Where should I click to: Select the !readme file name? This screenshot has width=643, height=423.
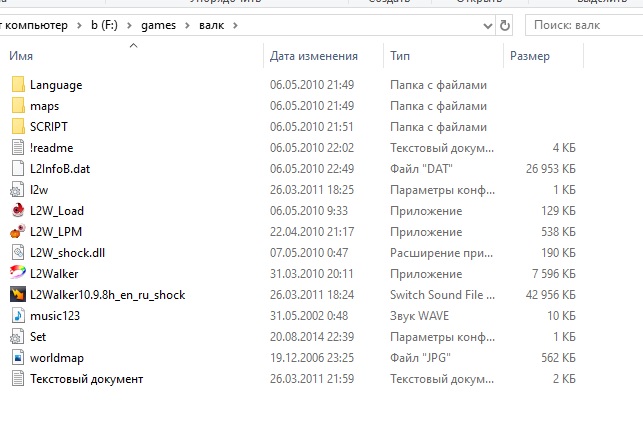pyautogui.click(x=51, y=148)
